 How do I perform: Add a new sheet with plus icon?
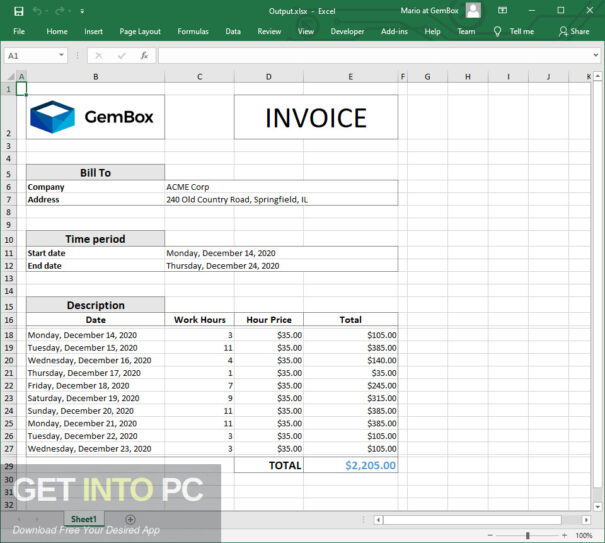pos(130,519)
